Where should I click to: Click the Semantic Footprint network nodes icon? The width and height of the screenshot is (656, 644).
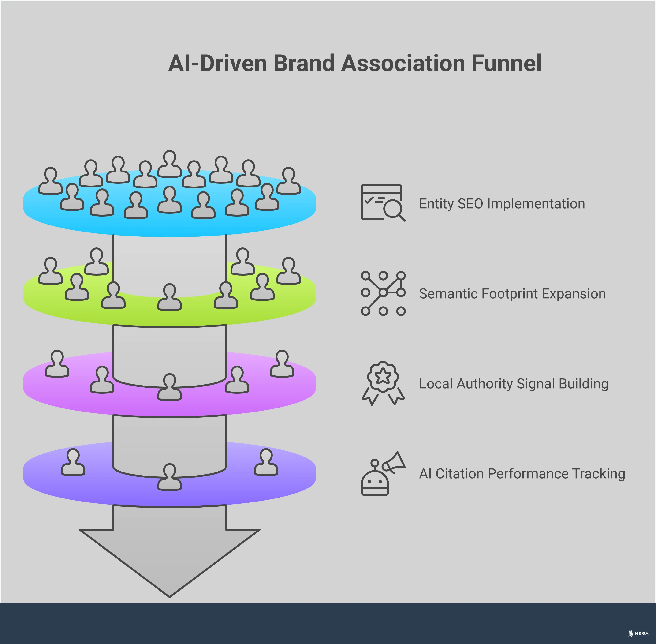click(x=383, y=293)
